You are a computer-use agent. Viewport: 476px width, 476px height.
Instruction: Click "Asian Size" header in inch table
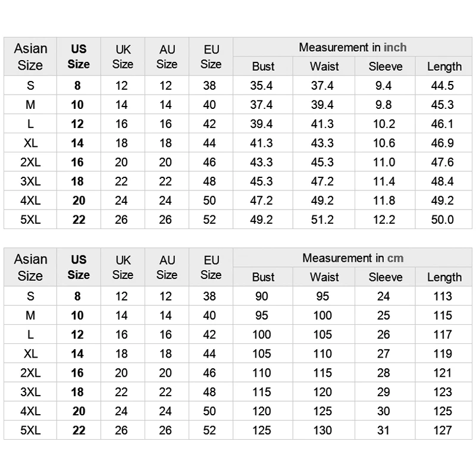point(30,57)
